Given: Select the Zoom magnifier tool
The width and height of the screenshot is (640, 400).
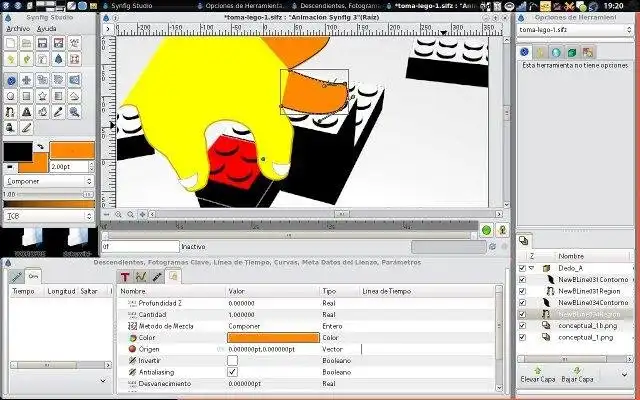Looking at the screenshot, I should click(x=74, y=112).
